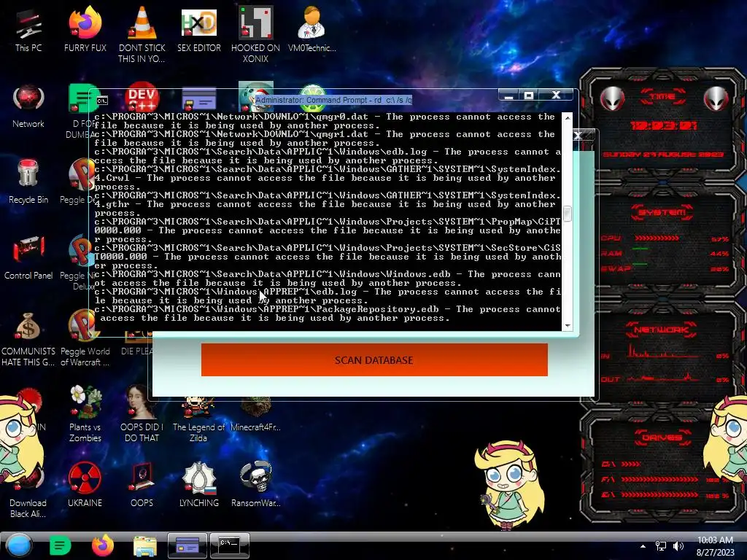Open the This PC desktop icon
The height and width of the screenshot is (560, 747).
pyautogui.click(x=28, y=29)
